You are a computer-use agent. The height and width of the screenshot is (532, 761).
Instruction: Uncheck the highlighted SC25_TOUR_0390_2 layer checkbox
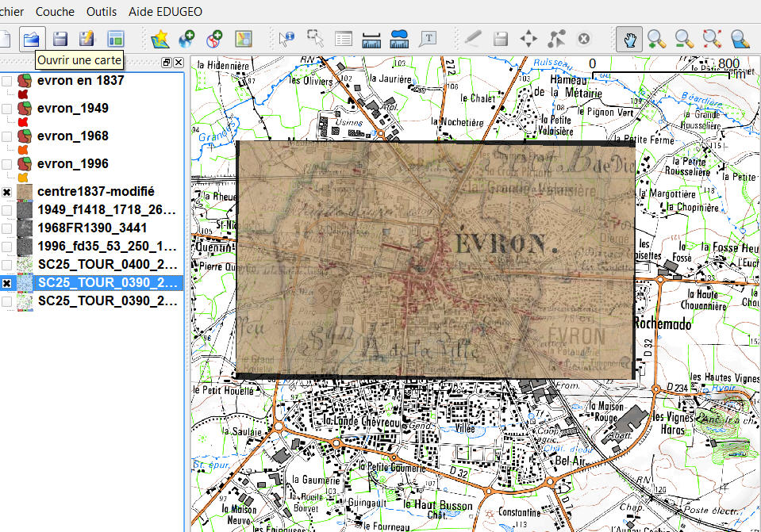click(x=7, y=283)
